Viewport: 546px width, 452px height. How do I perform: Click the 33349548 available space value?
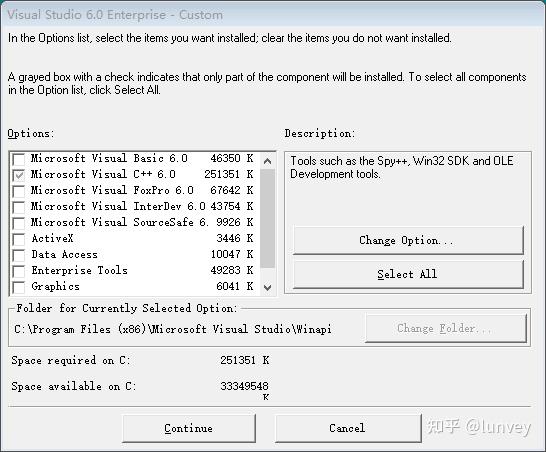click(x=244, y=386)
